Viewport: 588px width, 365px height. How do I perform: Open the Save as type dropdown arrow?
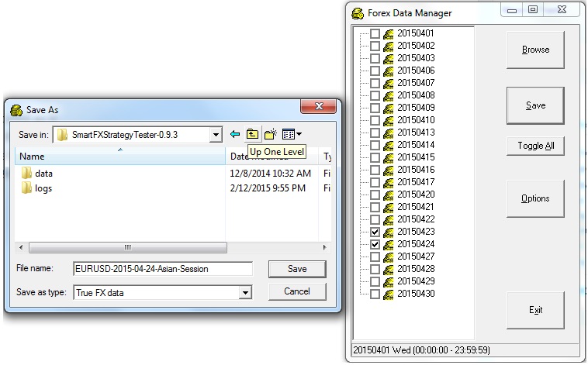245,292
